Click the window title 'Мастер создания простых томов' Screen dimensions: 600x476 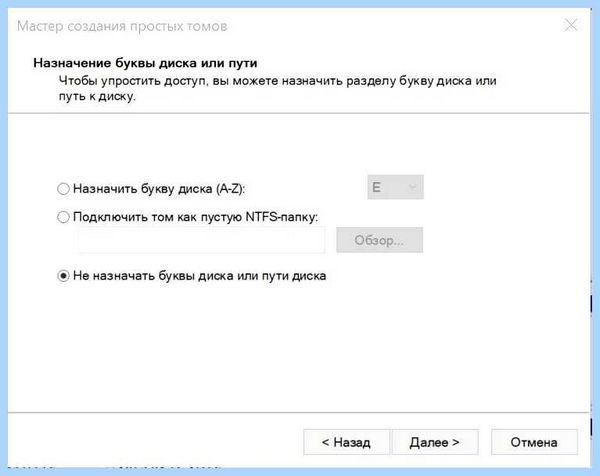coord(122,26)
